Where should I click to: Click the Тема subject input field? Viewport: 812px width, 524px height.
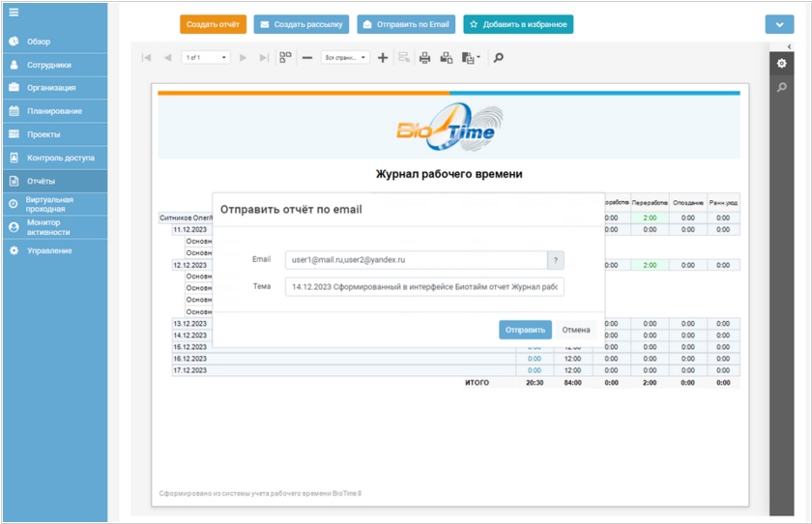pyautogui.click(x=423, y=287)
